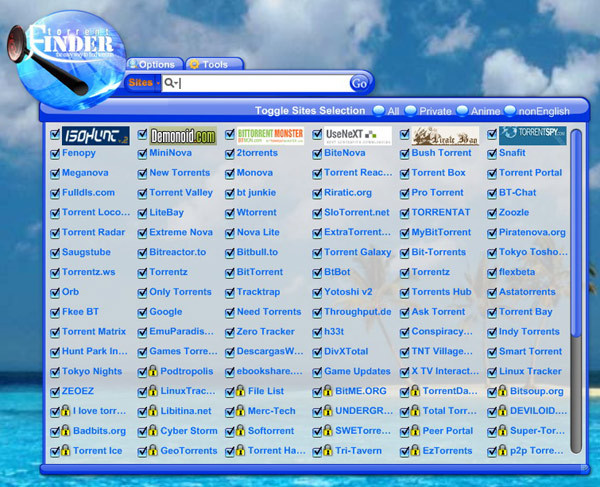Click the padlock icon beside I love torr...
The width and height of the screenshot is (600, 487).
pos(65,410)
